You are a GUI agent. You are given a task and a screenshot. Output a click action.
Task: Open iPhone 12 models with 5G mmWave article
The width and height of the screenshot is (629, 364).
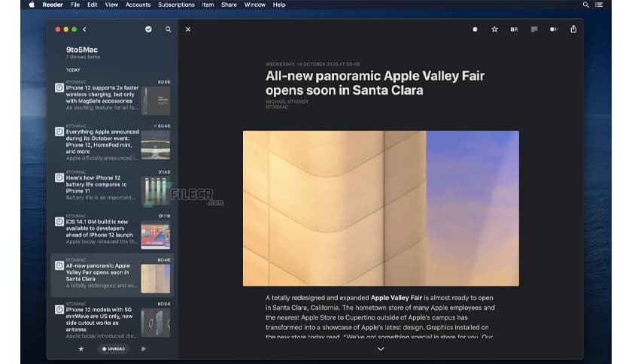click(x=112, y=320)
